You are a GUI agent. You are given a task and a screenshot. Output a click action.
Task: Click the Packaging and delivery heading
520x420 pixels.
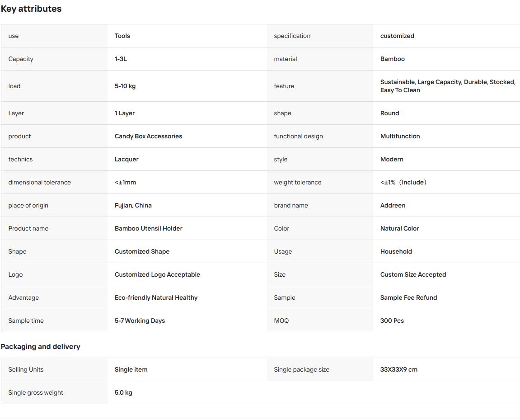(x=41, y=347)
